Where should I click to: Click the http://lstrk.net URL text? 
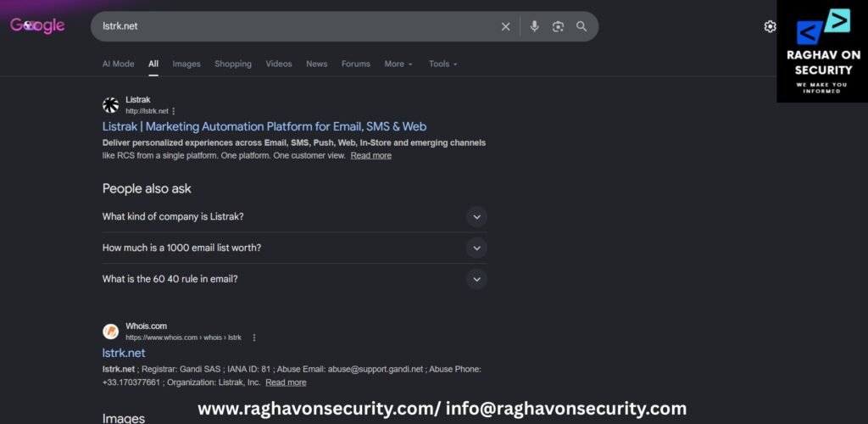[147, 111]
